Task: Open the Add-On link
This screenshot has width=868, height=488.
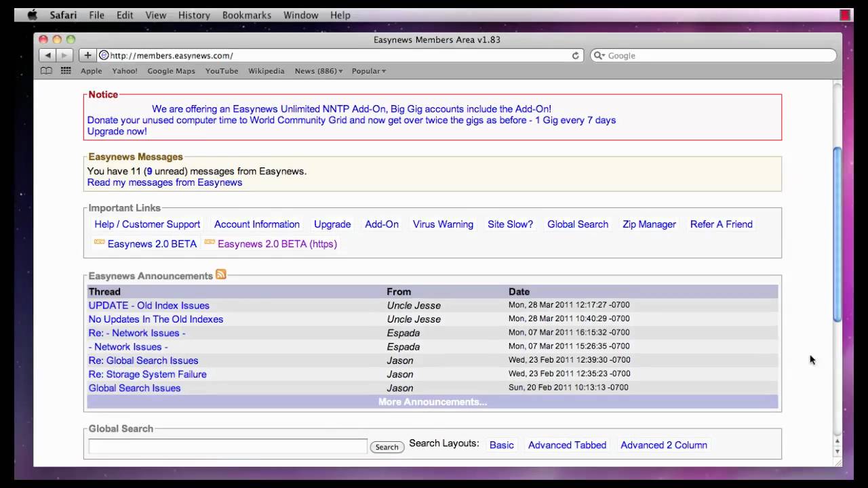Action: [x=382, y=224]
